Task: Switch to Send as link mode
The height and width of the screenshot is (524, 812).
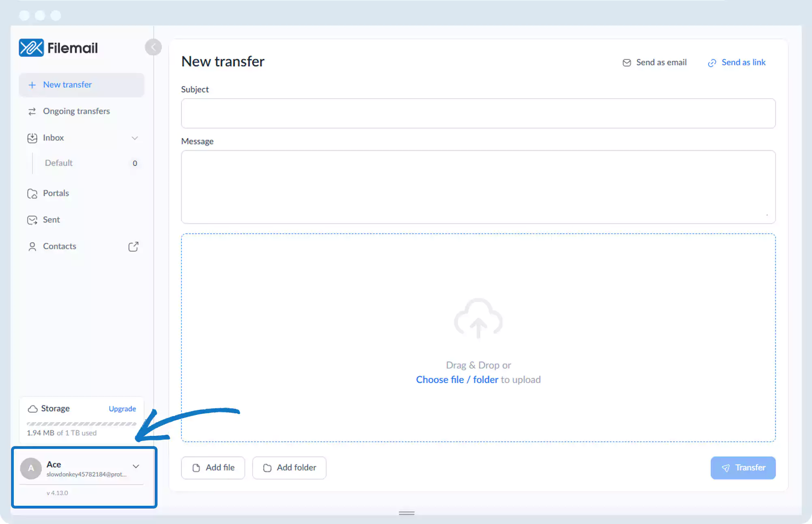Action: coord(736,63)
